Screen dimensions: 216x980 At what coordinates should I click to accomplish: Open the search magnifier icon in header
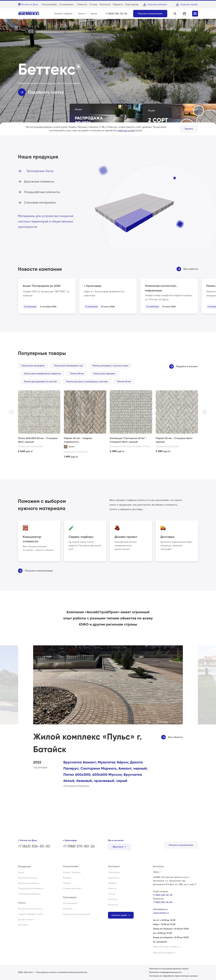(x=175, y=14)
